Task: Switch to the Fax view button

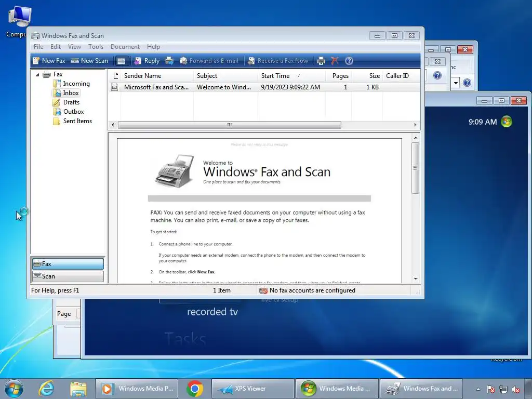Action: point(68,263)
